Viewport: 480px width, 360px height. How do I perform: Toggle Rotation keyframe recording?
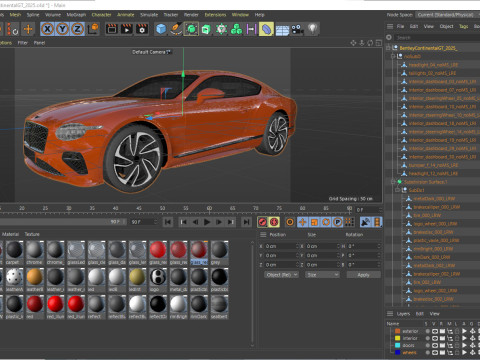(326, 222)
